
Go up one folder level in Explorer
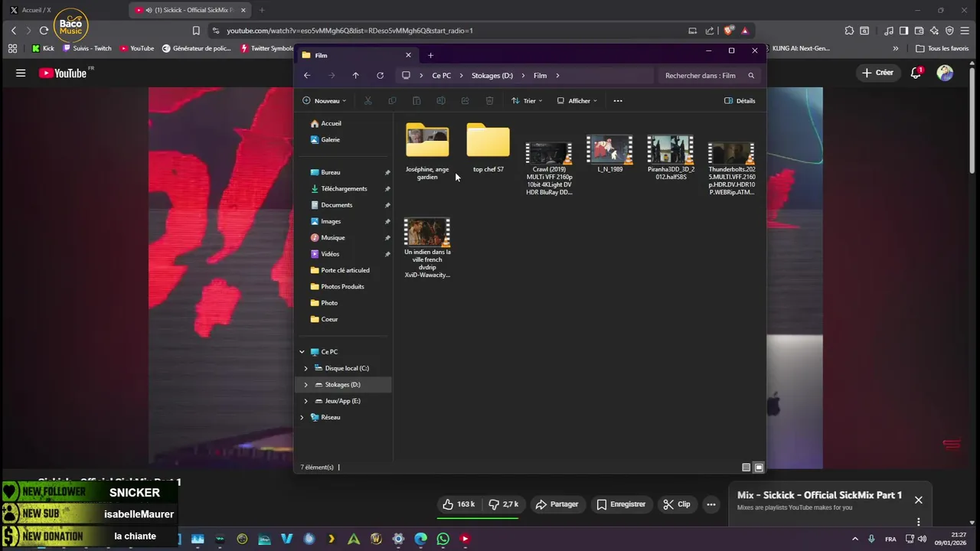[x=355, y=76]
